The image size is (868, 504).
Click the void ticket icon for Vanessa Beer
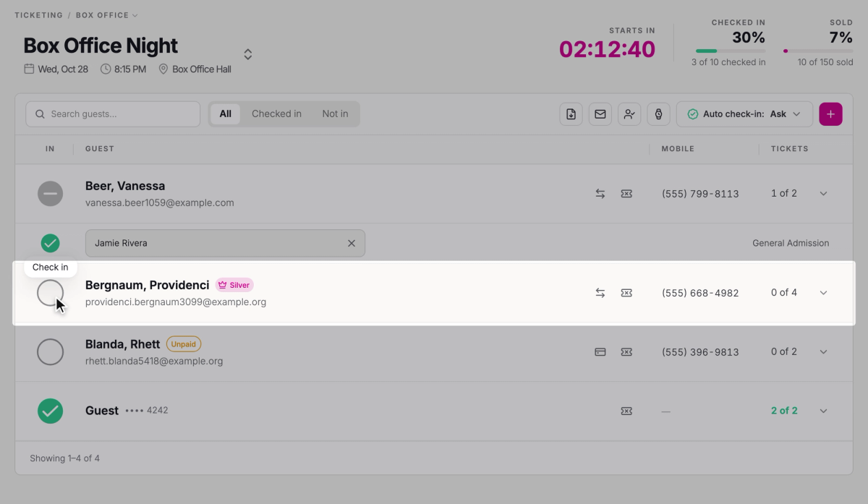coord(626,194)
